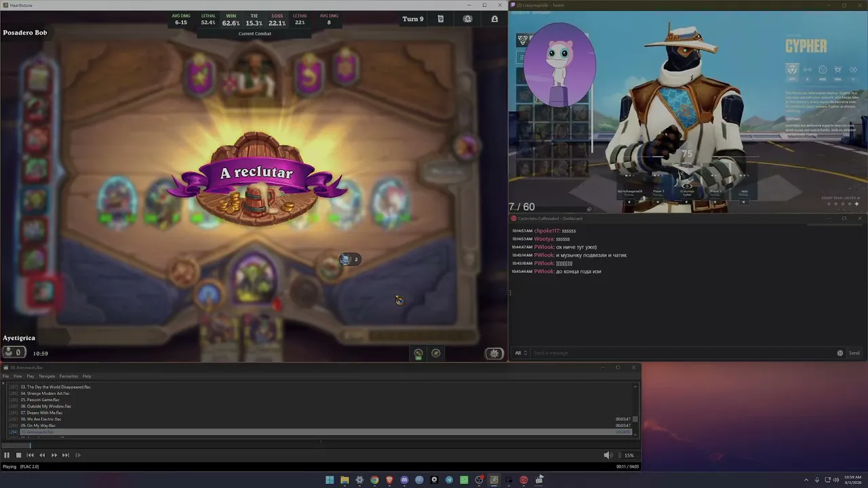Click Bob the bartender portrait

(x=254, y=75)
